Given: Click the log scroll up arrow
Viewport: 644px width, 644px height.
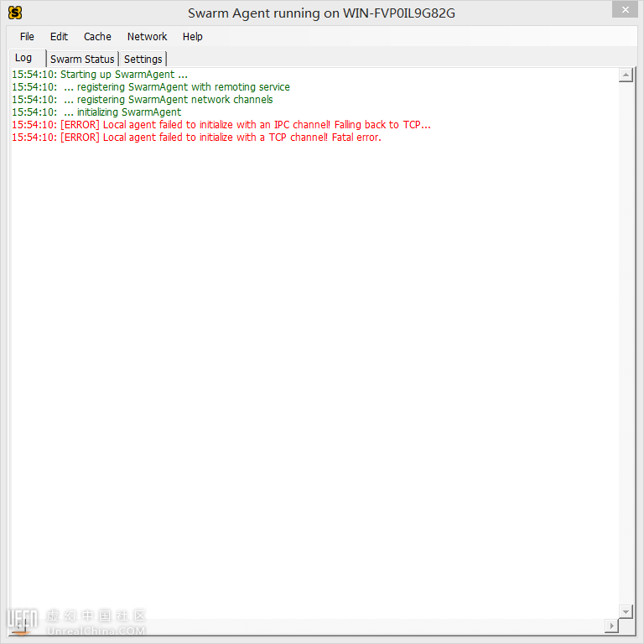Looking at the screenshot, I should (x=625, y=75).
